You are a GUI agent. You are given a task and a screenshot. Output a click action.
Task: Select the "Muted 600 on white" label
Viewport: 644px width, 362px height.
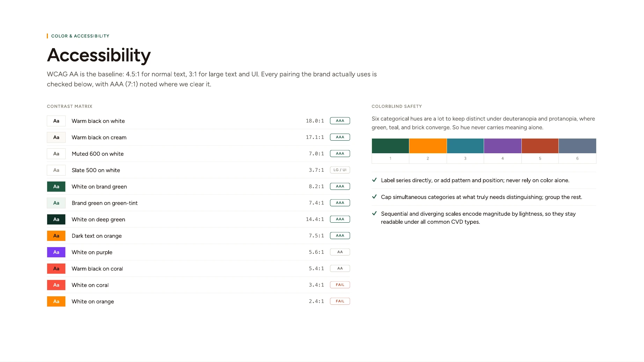pyautogui.click(x=98, y=154)
